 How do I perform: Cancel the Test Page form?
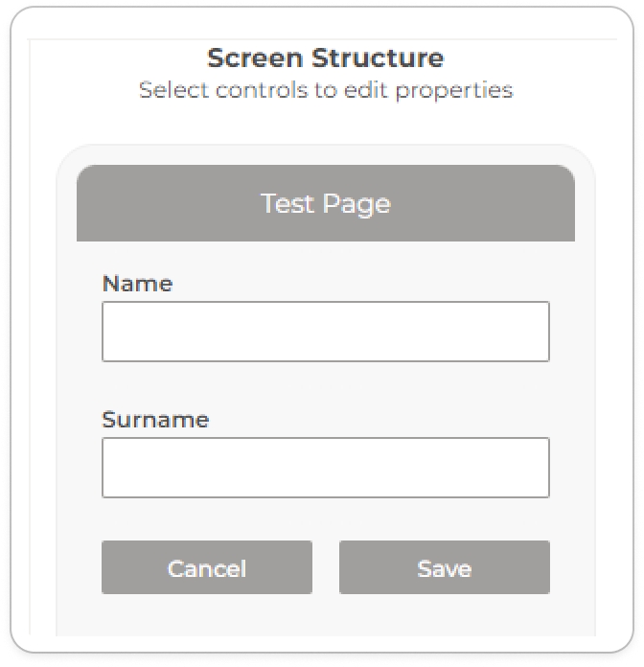[206, 567]
